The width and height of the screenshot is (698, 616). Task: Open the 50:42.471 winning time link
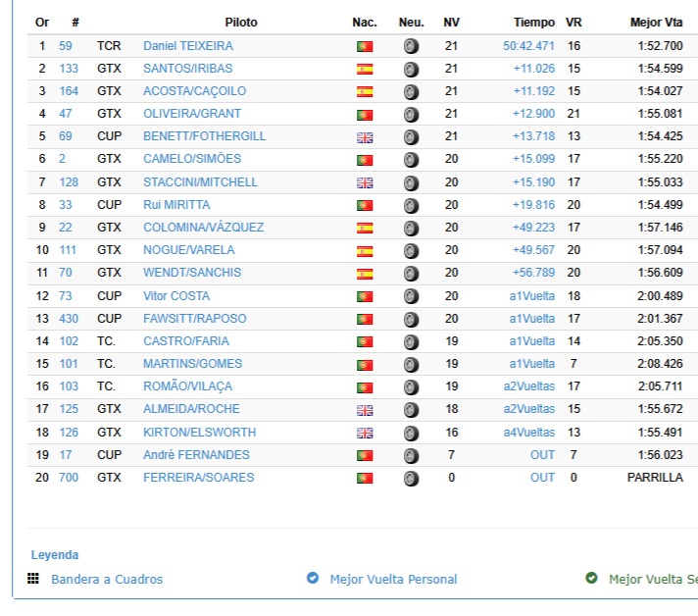pyautogui.click(x=528, y=46)
